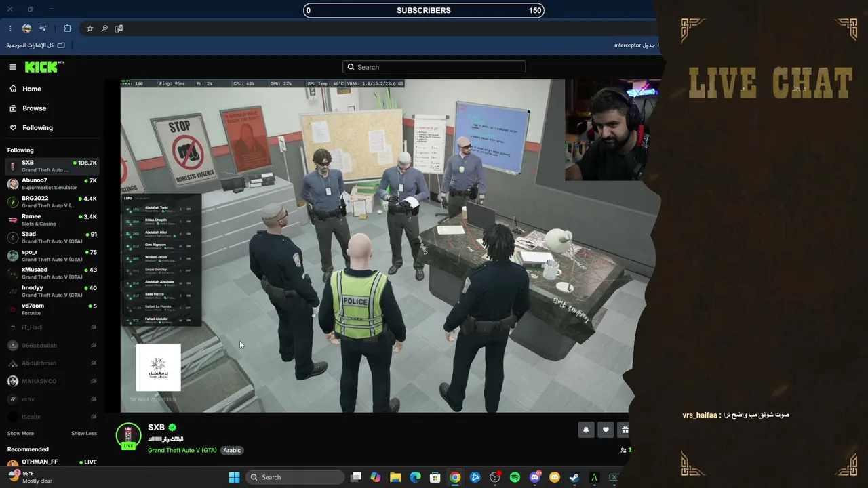Open Microsoft Store from taskbar
The height and width of the screenshot is (488, 868).
click(435, 477)
